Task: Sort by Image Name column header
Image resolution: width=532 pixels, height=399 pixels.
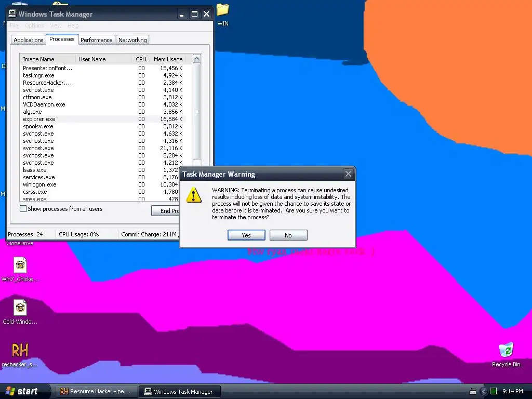Action: pyautogui.click(x=48, y=59)
